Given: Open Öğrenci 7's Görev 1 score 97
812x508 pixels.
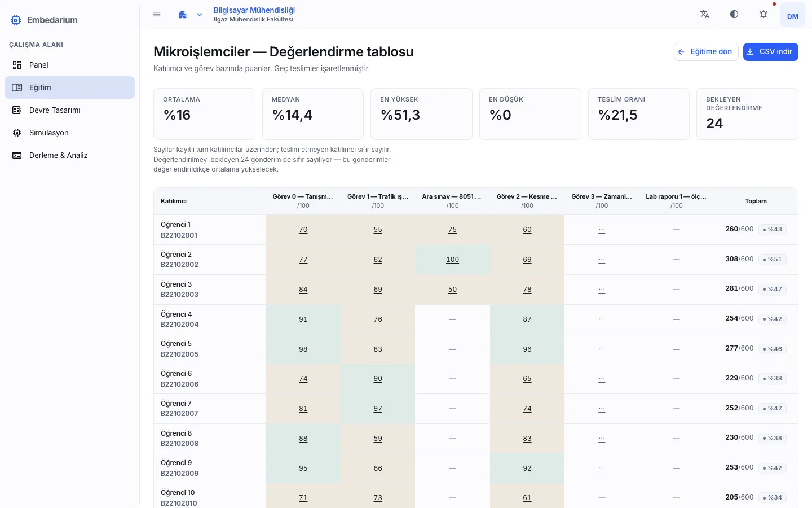Looking at the screenshot, I should [378, 409].
